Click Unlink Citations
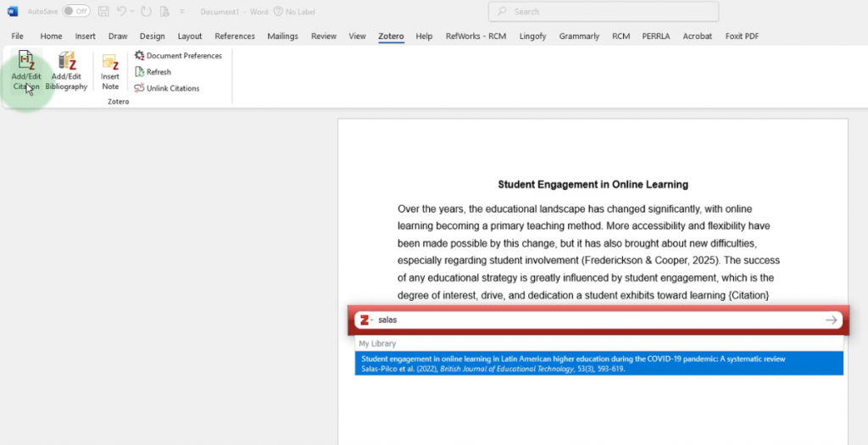This screenshot has width=868, height=445. coord(167,88)
